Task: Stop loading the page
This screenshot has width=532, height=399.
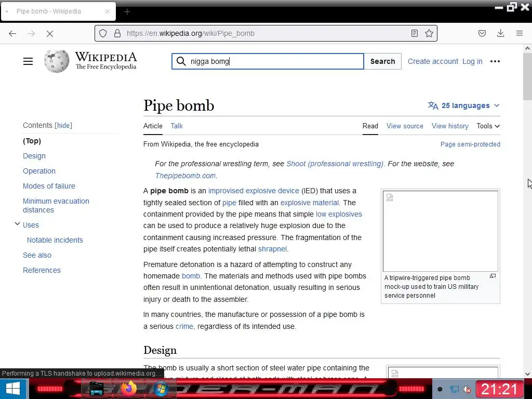Action: point(49,33)
